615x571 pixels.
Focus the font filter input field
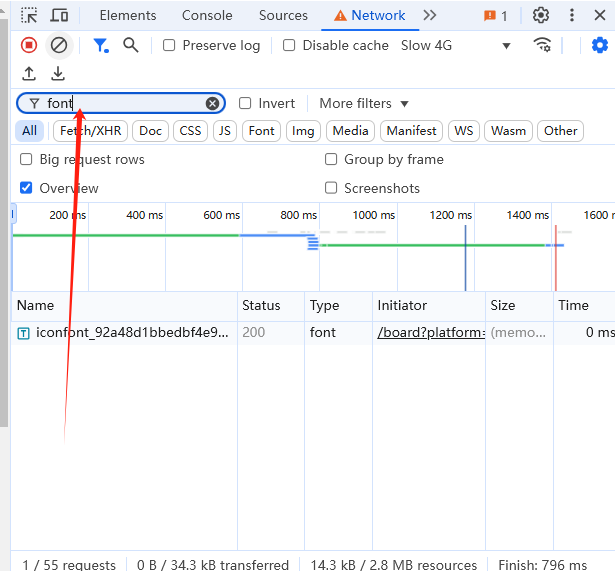pyautogui.click(x=122, y=104)
